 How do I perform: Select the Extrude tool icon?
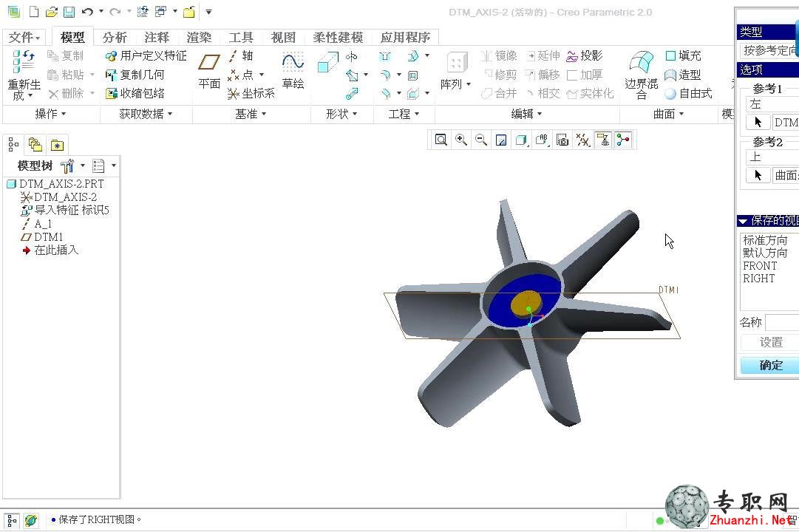coord(327,63)
